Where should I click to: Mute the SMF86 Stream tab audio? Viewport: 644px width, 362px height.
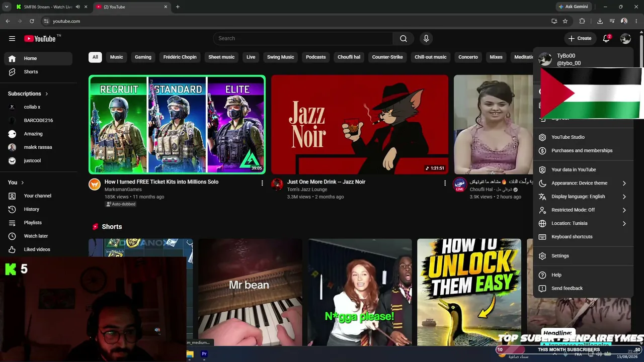(x=77, y=7)
